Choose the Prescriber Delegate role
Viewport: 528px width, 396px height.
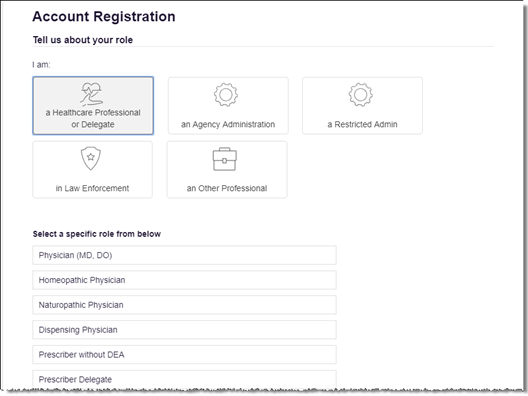[x=185, y=379]
